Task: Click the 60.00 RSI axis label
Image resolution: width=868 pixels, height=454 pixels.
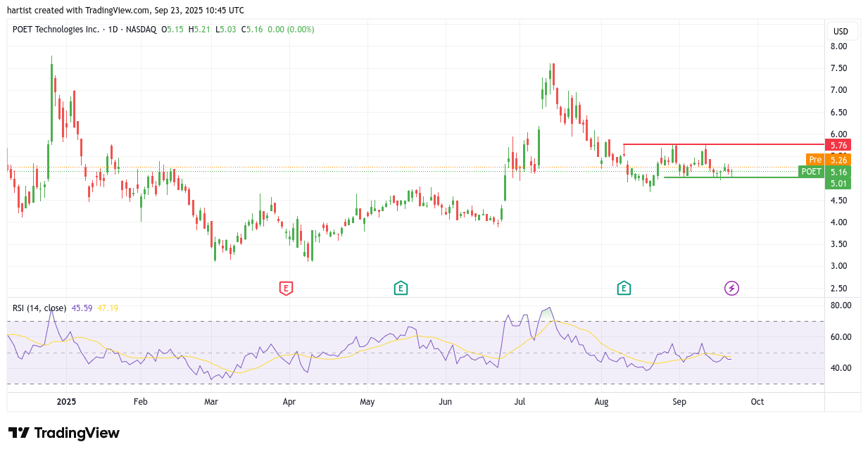Action: coord(841,337)
